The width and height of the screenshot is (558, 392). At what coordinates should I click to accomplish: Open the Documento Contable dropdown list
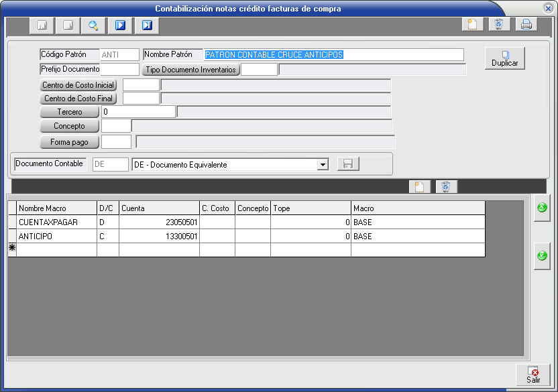[323, 165]
